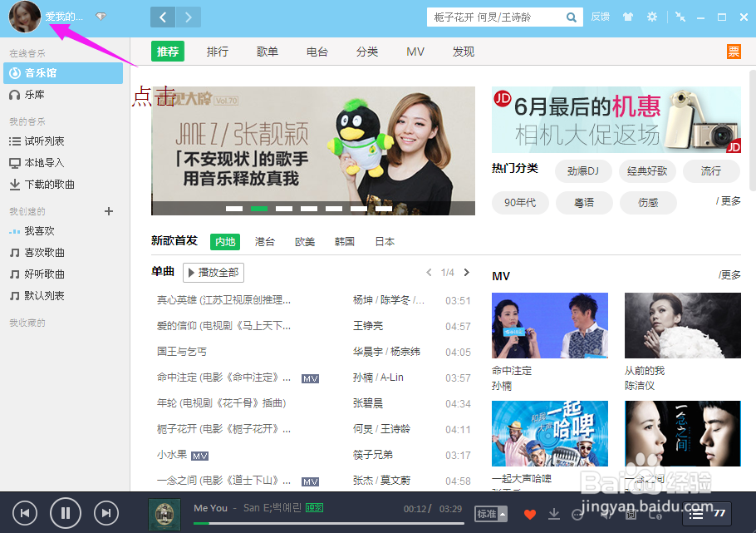The image size is (756, 533).
Task: Download current song from player bar
Action: coord(554,514)
